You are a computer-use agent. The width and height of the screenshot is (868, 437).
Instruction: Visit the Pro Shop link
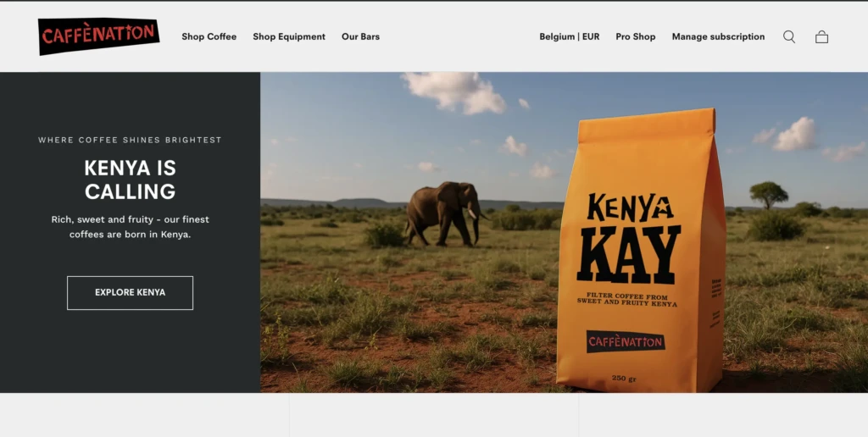[636, 36]
